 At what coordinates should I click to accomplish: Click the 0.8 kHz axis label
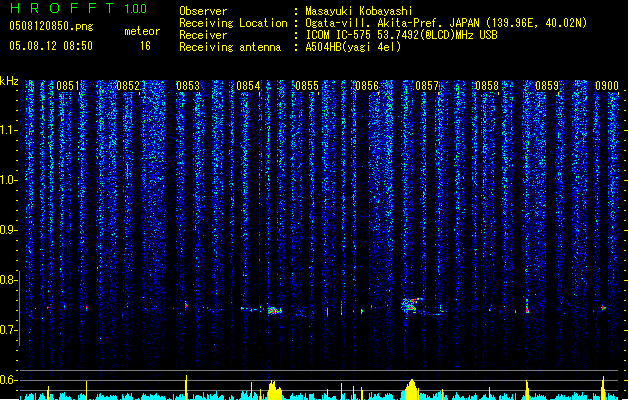coord(9,280)
